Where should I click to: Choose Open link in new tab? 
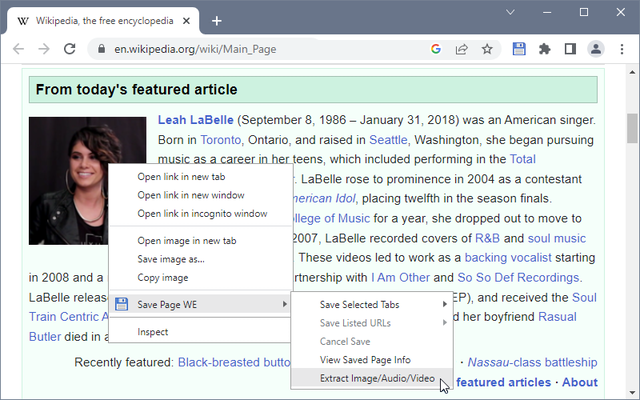[x=200, y=176]
